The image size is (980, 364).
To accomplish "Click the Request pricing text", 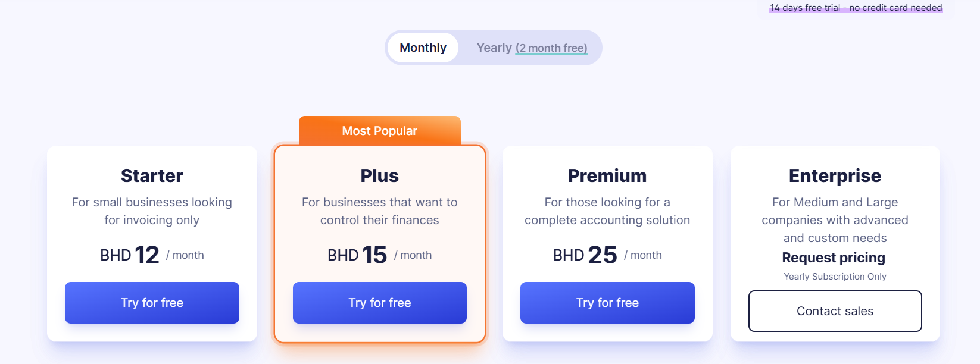I will click(834, 258).
